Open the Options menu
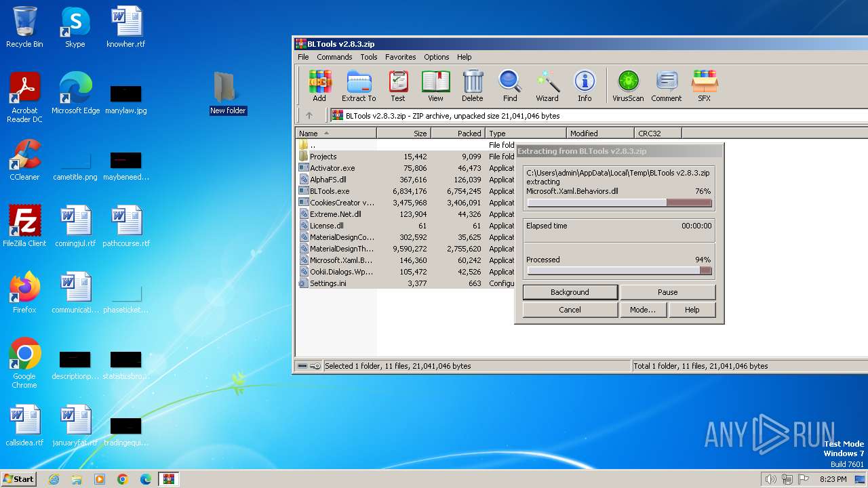 point(437,57)
